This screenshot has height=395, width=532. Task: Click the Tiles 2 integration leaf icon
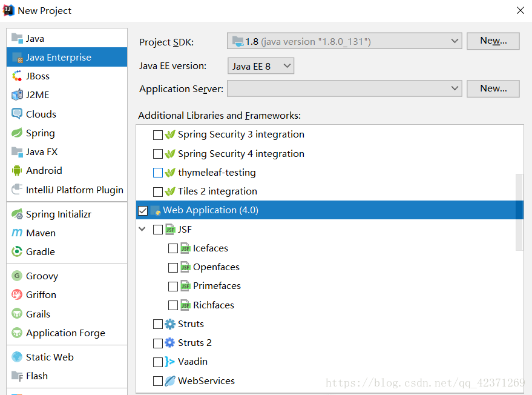(x=170, y=191)
